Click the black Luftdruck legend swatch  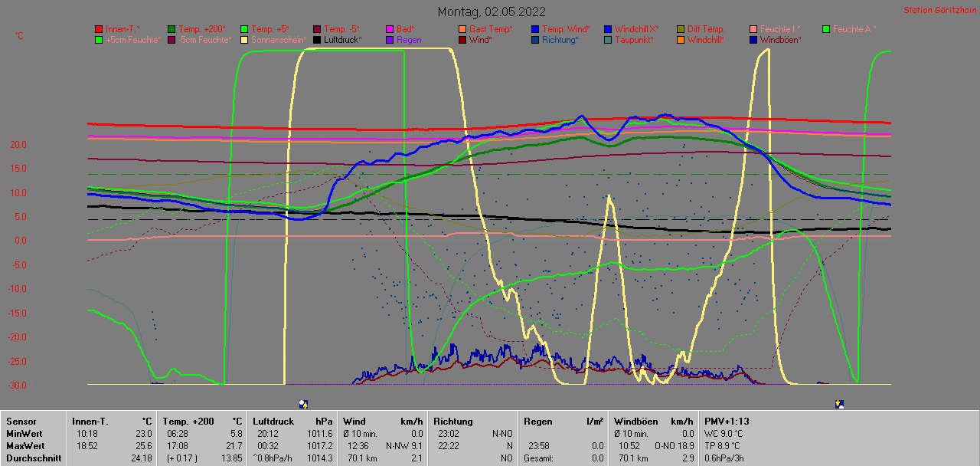(x=317, y=40)
